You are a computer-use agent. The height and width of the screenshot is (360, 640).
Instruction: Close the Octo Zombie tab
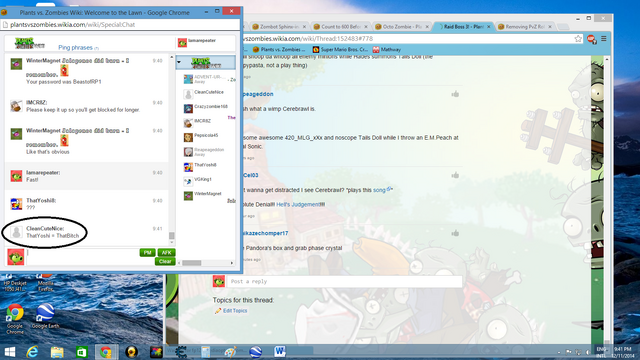tap(427, 27)
